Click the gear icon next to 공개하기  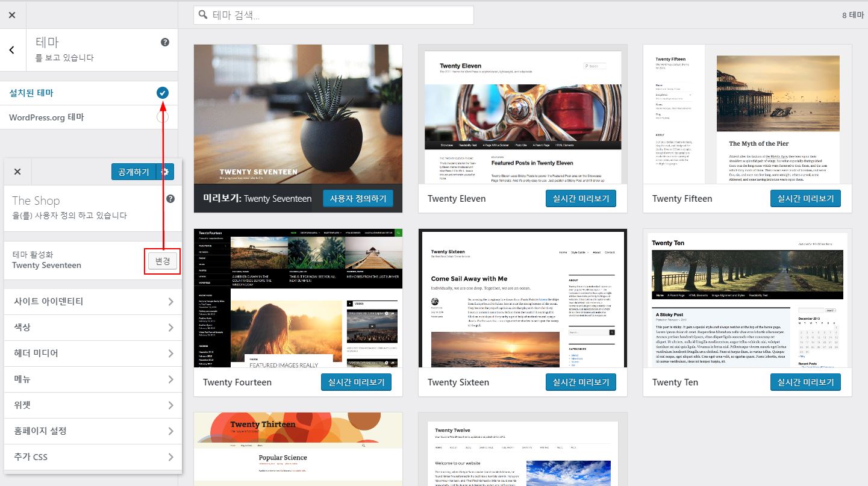click(x=165, y=172)
